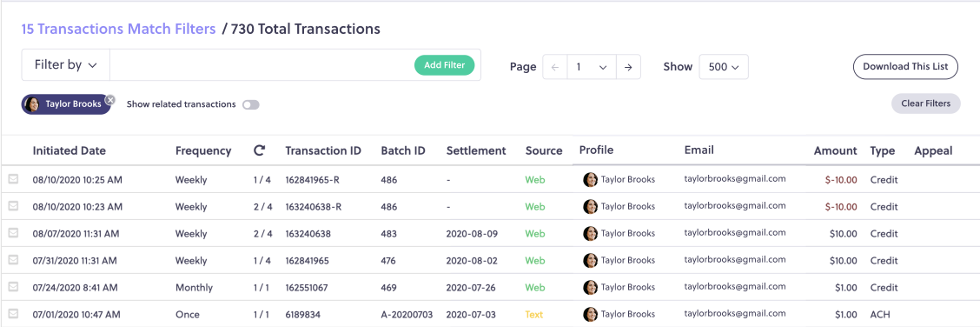Open the envelope icon for 08/07/2020 11:31 AM row
The height and width of the screenshot is (327, 980).
13,232
